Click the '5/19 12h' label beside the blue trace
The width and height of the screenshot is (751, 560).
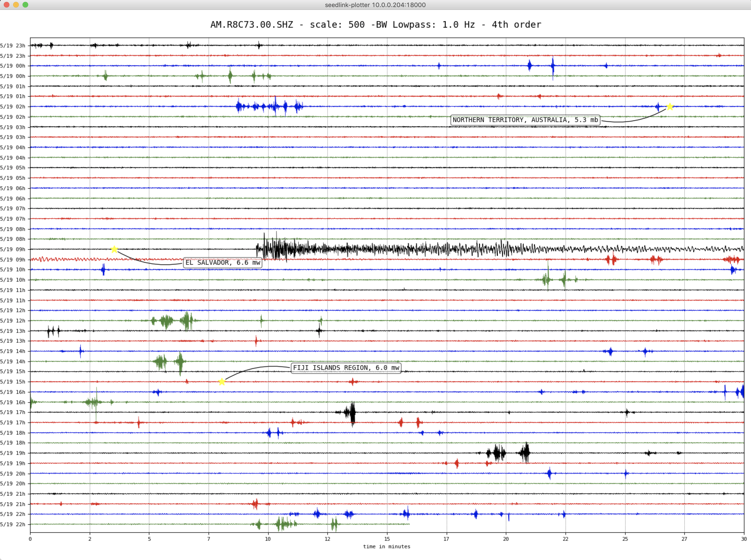(13, 311)
